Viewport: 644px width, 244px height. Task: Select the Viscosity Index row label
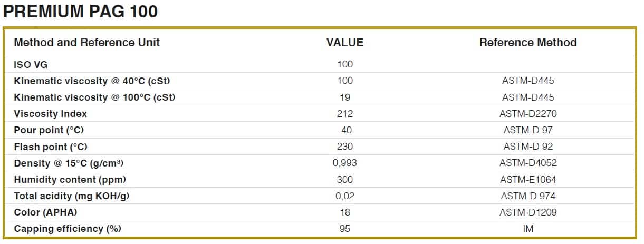pyautogui.click(x=51, y=114)
